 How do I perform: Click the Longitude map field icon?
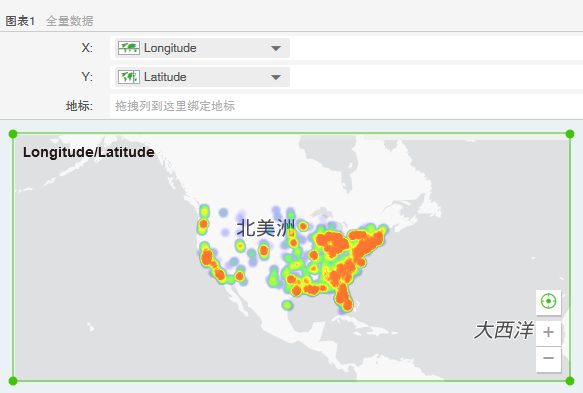coord(129,48)
